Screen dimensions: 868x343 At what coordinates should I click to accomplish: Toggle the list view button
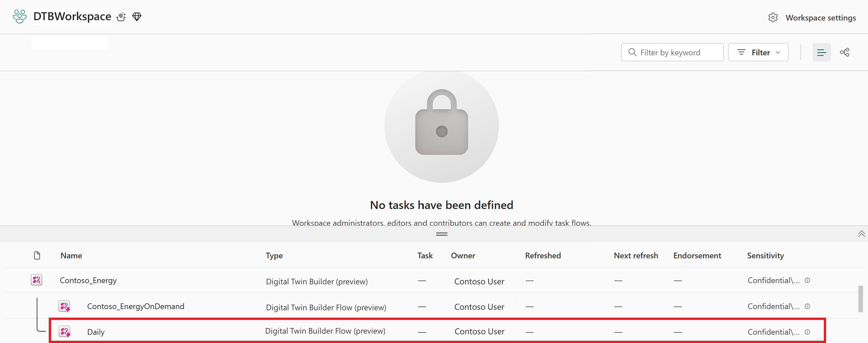822,52
